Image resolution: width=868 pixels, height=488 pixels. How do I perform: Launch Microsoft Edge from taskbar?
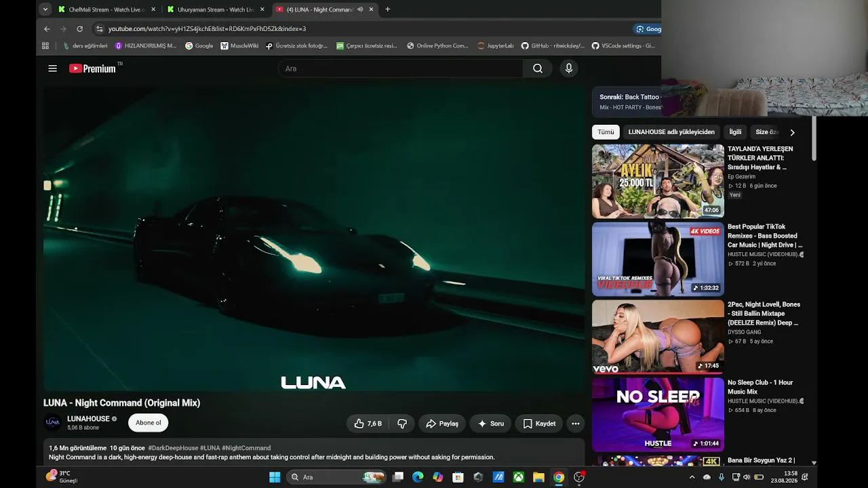tap(418, 477)
